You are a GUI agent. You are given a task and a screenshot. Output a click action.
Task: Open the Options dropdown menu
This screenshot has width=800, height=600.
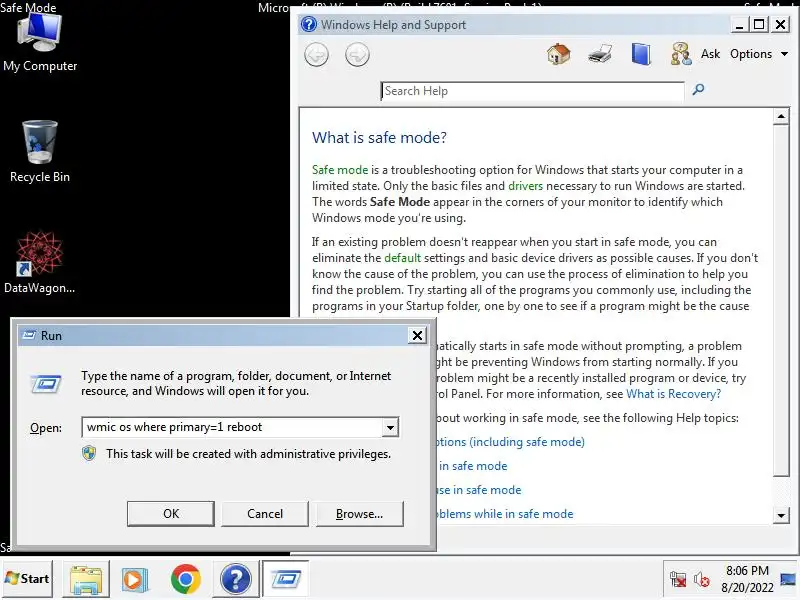(759, 54)
